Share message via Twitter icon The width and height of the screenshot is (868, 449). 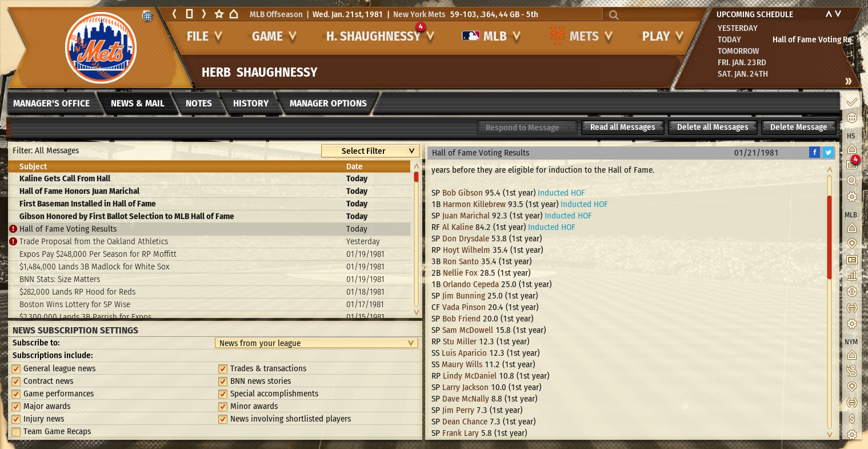click(x=828, y=152)
